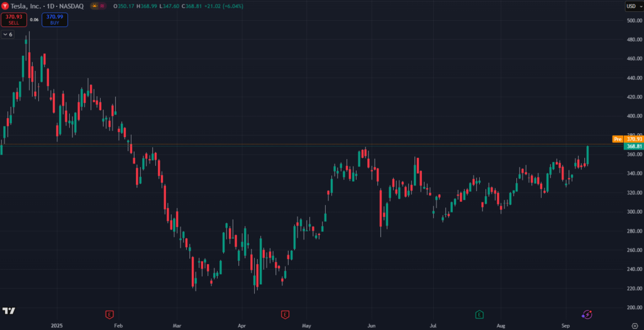Click the 460.00 price axis label
This screenshot has height=330, width=644.
pos(634,58)
